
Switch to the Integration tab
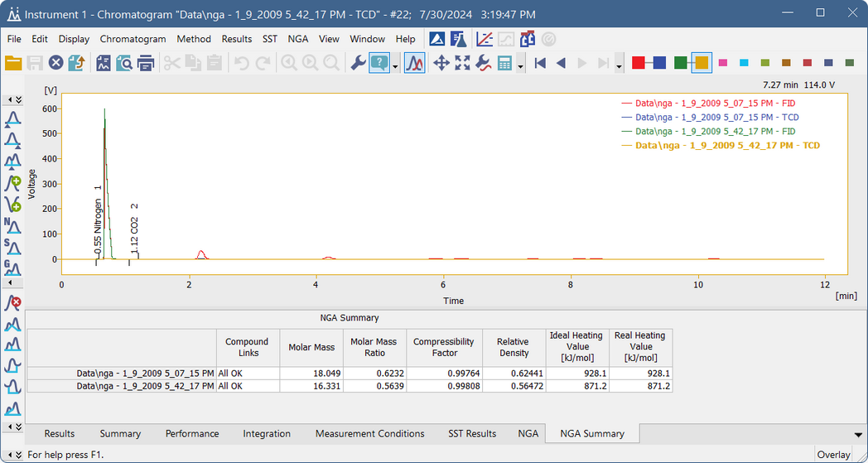266,433
